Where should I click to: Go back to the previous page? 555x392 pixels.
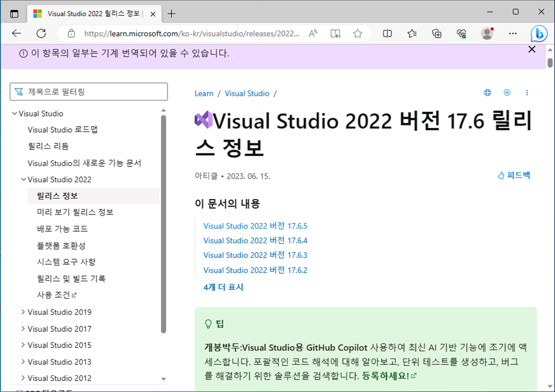pos(16,33)
